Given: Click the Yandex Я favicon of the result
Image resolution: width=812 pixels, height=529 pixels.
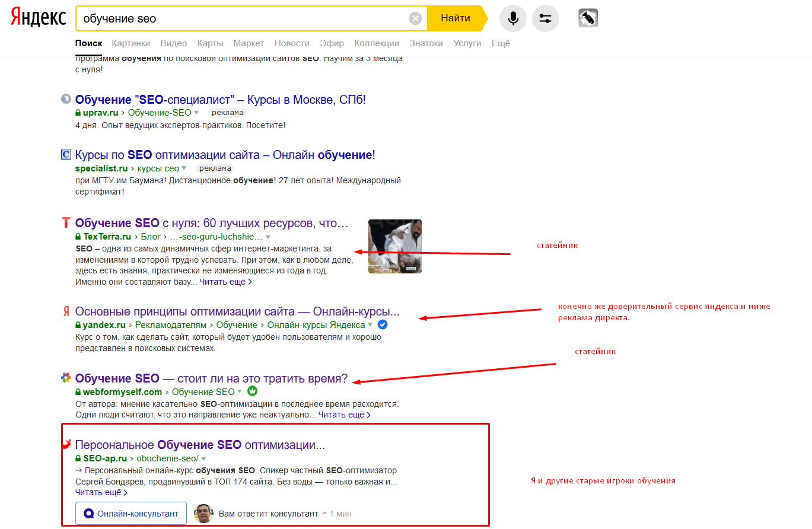Looking at the screenshot, I should coord(66,311).
